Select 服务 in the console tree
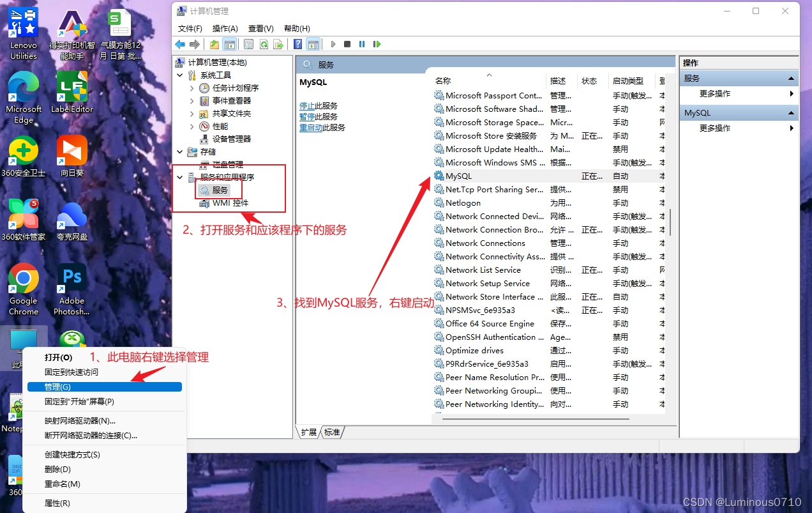The image size is (812, 513). coord(220,190)
